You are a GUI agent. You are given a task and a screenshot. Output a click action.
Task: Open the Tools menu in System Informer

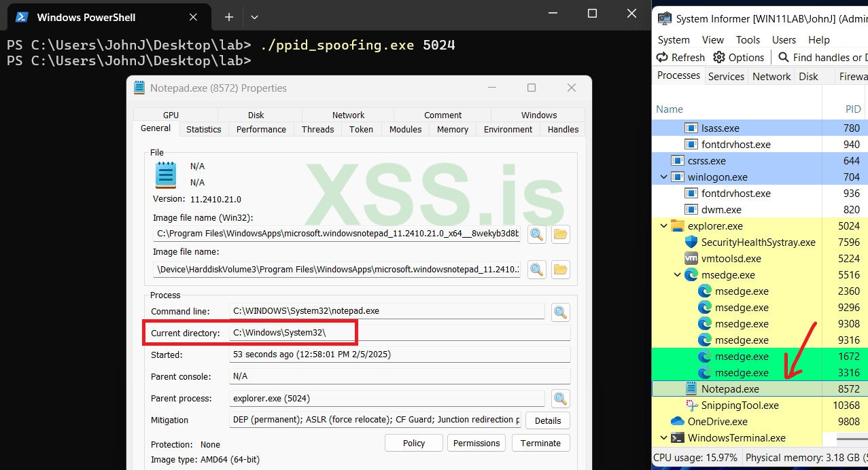[x=748, y=39]
